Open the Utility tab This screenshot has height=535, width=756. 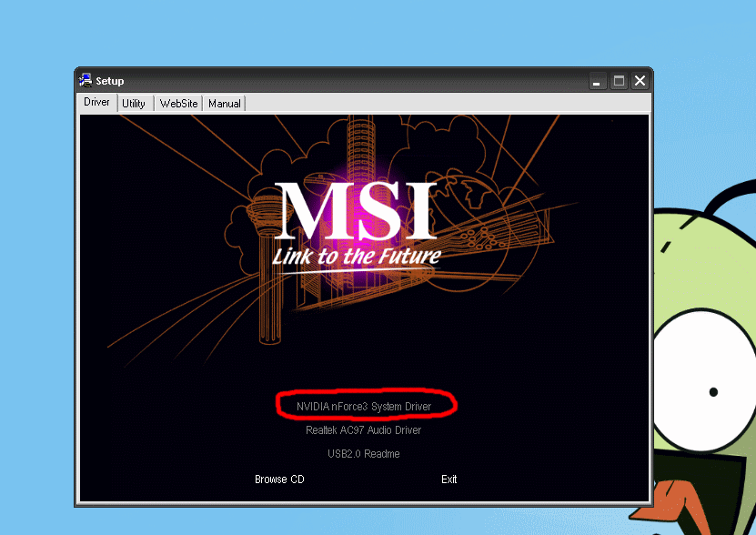134,104
